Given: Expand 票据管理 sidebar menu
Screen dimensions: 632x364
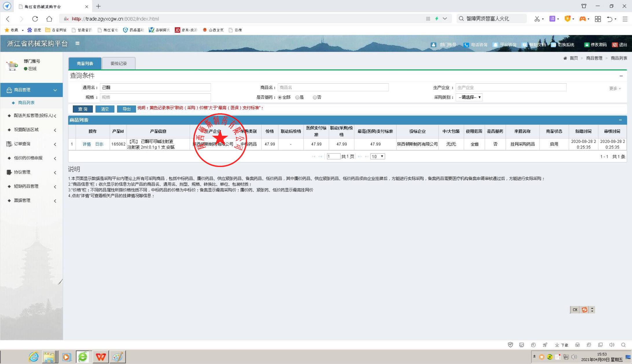Looking at the screenshot, I should point(32,200).
